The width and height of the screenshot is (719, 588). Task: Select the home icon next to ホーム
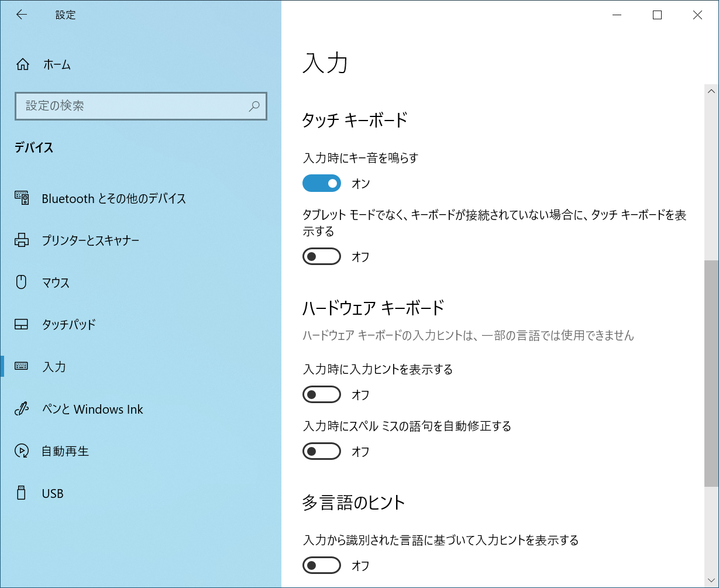[22, 64]
